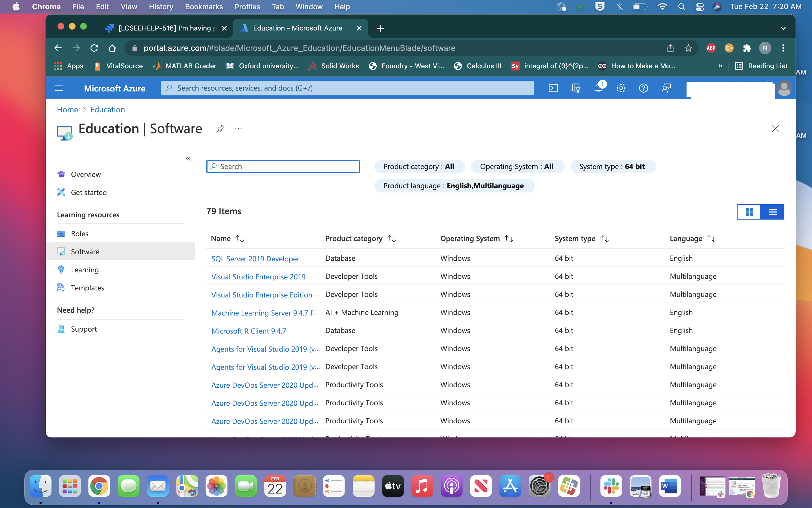
Task: Open Finder from the Dock
Action: point(41,486)
